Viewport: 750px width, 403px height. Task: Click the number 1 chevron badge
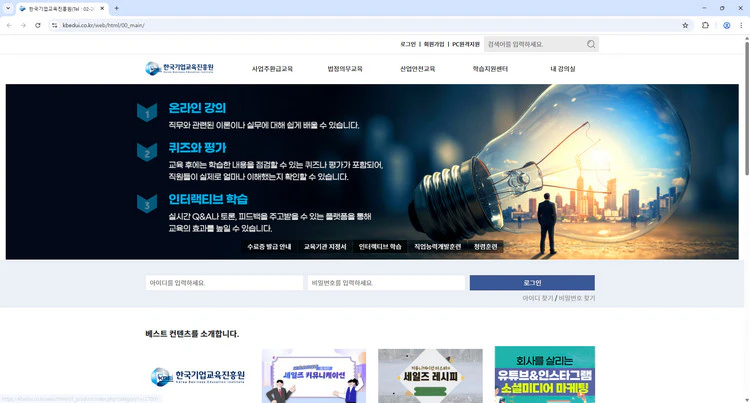147,112
